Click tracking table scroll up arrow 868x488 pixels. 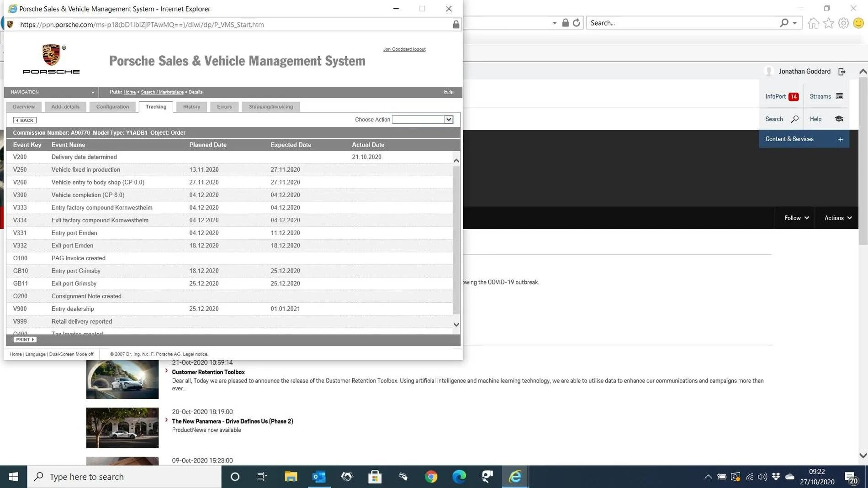click(x=456, y=161)
